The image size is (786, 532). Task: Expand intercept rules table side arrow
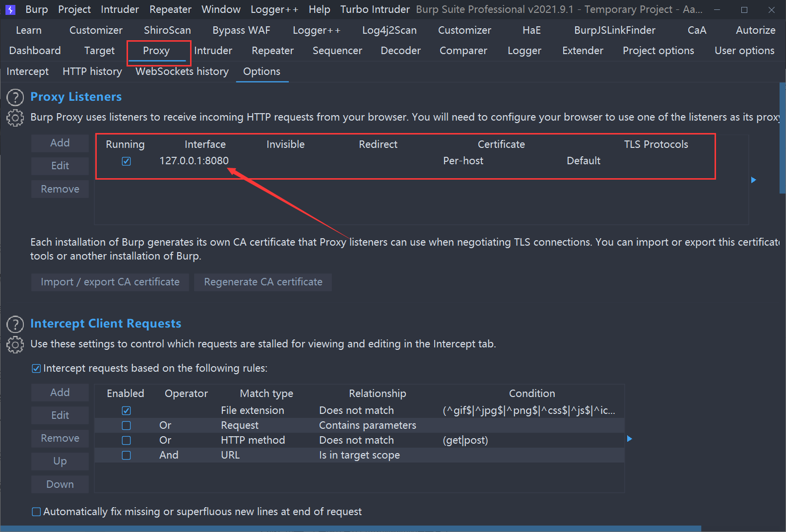point(629,439)
